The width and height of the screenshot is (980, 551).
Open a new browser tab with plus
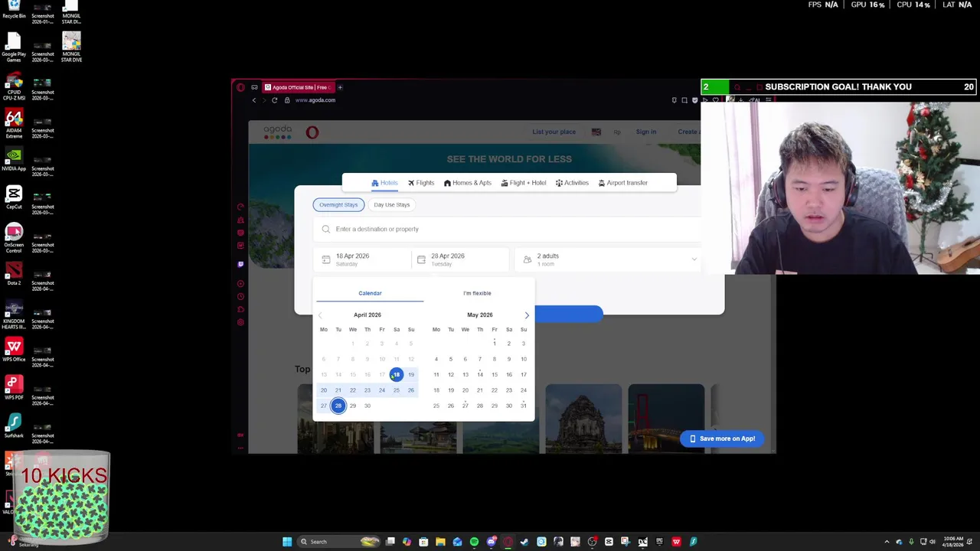pyautogui.click(x=340, y=87)
